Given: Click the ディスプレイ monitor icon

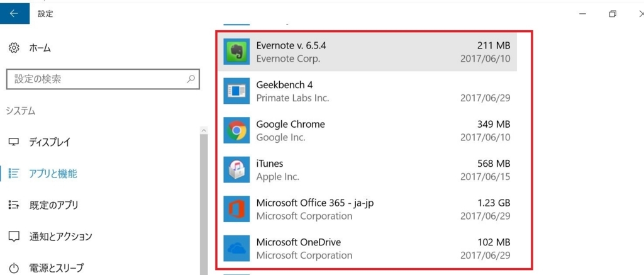Looking at the screenshot, I should pyautogui.click(x=14, y=143).
